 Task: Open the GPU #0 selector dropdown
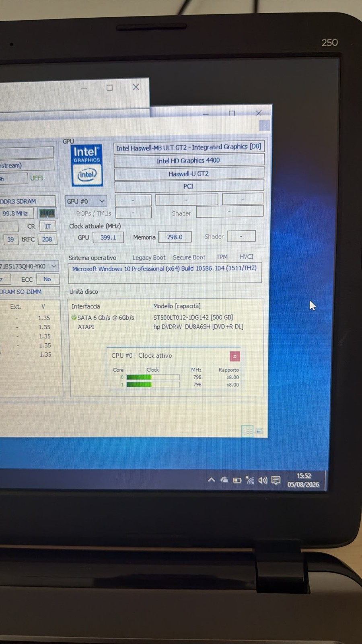coord(86,201)
